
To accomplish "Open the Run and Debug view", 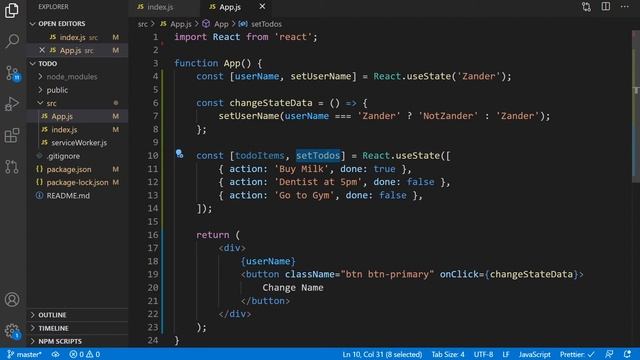I will point(12,104).
